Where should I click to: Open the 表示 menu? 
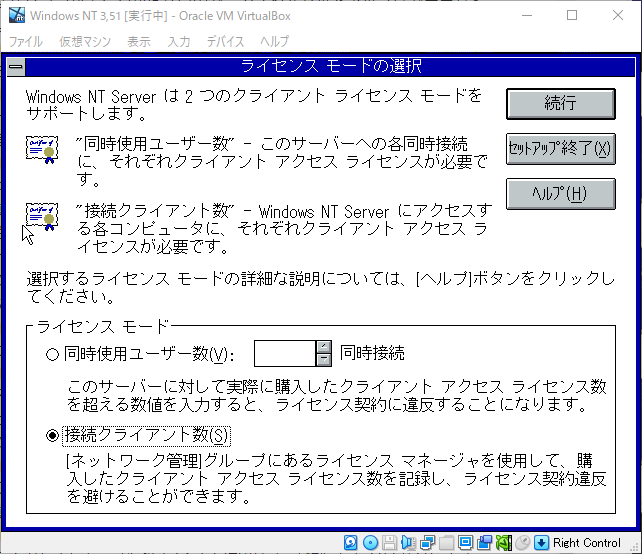point(139,41)
